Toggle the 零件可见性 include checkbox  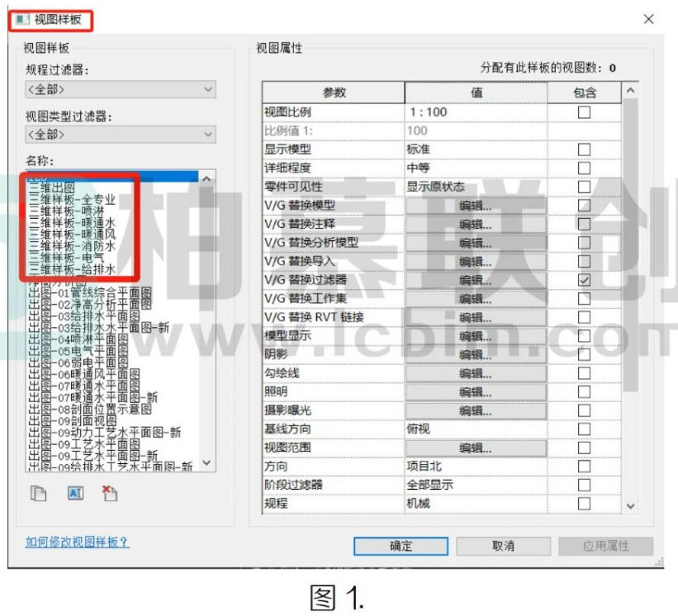click(584, 187)
